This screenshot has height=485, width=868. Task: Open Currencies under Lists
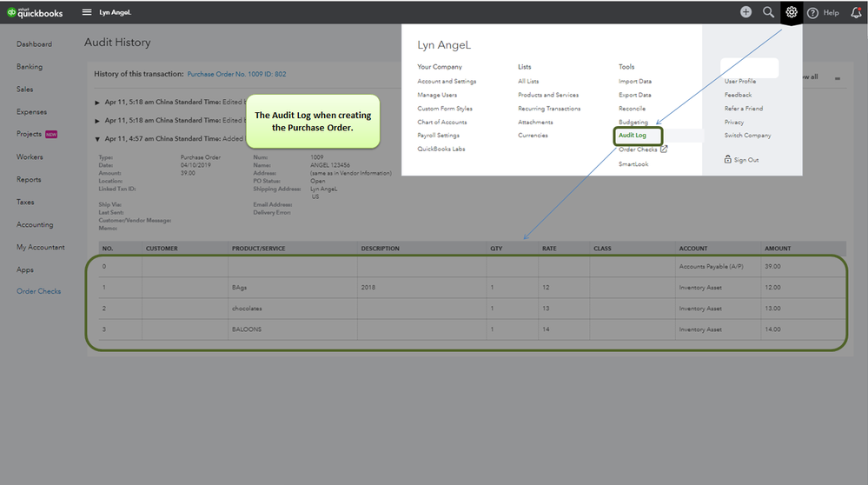pyautogui.click(x=533, y=135)
